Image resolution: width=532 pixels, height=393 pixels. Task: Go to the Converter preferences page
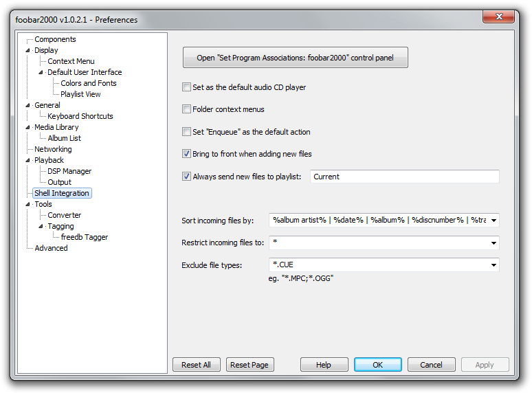[x=64, y=215]
